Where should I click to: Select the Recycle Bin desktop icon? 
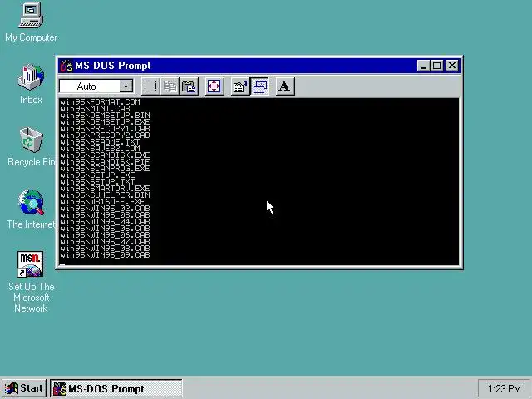pos(31,146)
